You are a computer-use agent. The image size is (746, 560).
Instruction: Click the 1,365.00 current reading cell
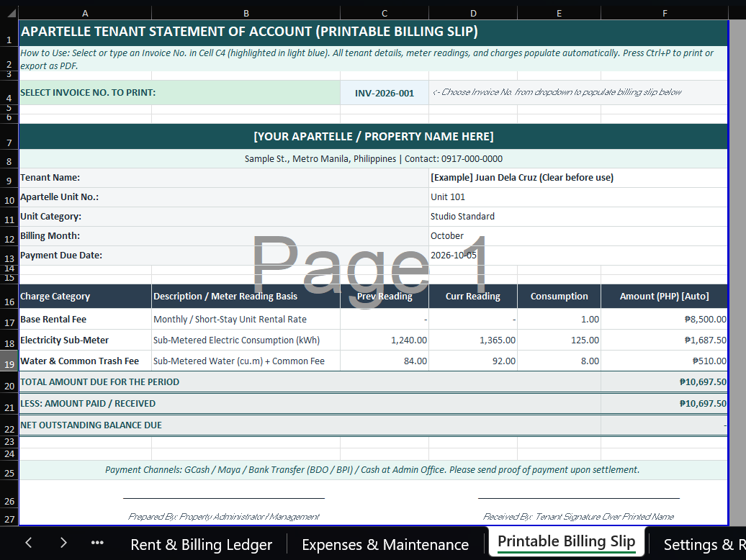(x=473, y=340)
